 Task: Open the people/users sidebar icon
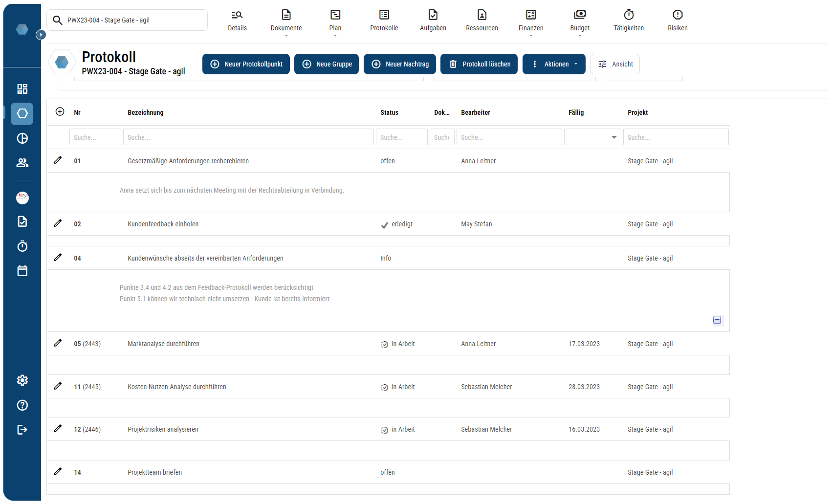(22, 163)
